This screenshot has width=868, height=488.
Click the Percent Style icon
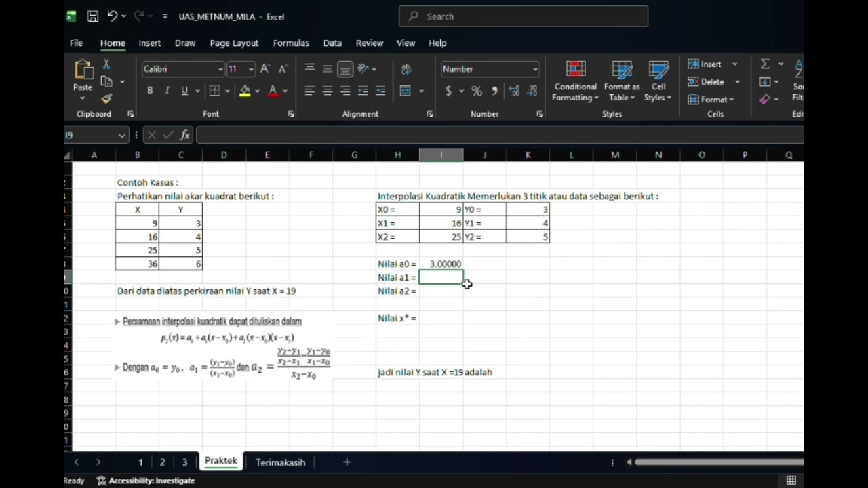point(477,91)
